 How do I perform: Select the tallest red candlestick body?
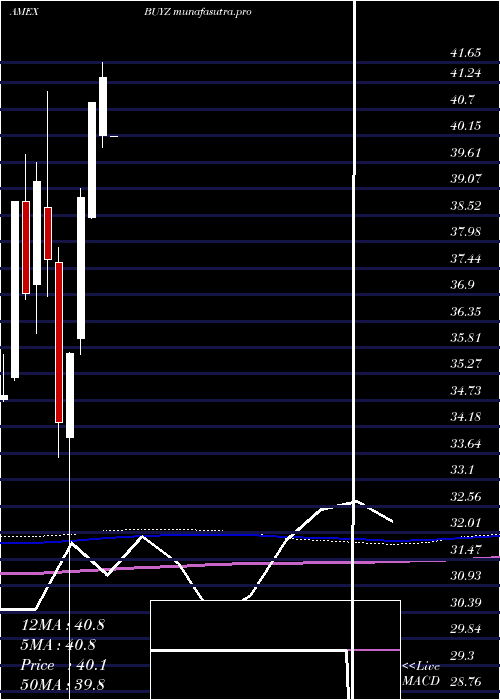[x=59, y=342]
